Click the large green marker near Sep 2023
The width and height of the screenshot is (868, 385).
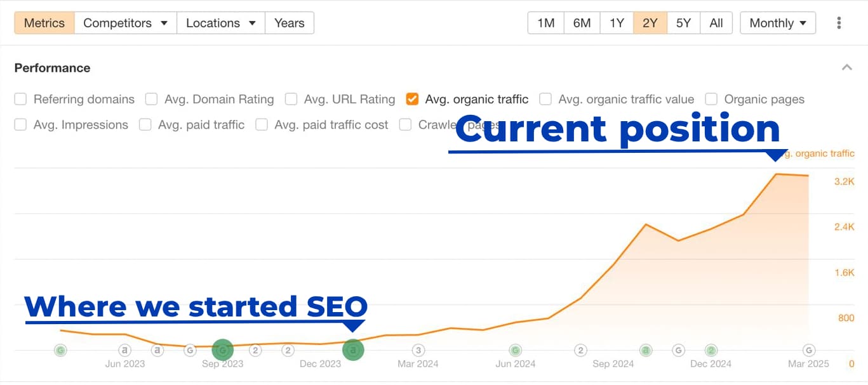pos(222,349)
